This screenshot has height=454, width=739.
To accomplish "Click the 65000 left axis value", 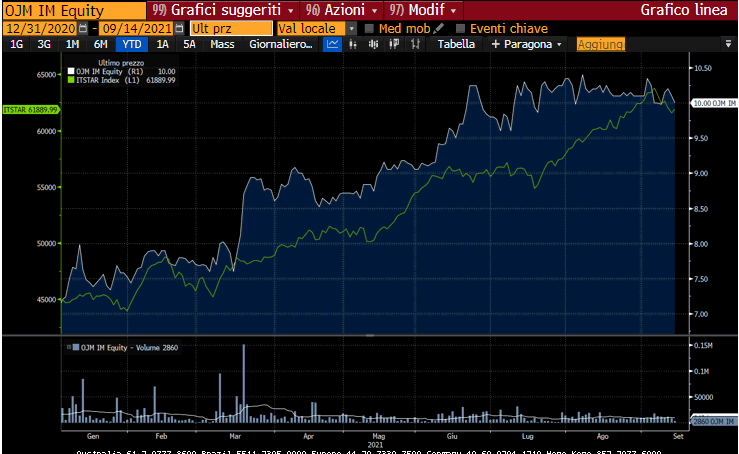I will point(47,74).
